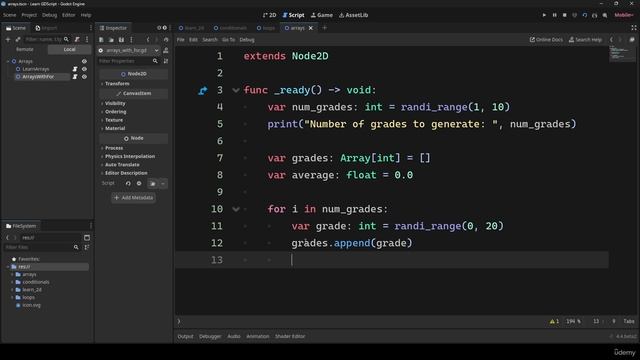Click the Add Metadata button
Viewport: 640px width, 360px height.
click(133, 198)
